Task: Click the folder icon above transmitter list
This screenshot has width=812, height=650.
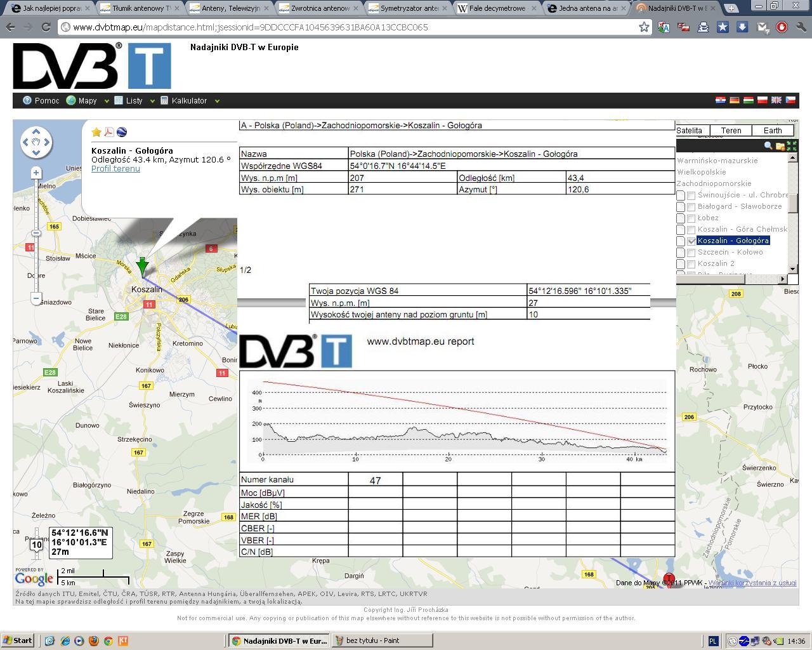Action: 780,146
